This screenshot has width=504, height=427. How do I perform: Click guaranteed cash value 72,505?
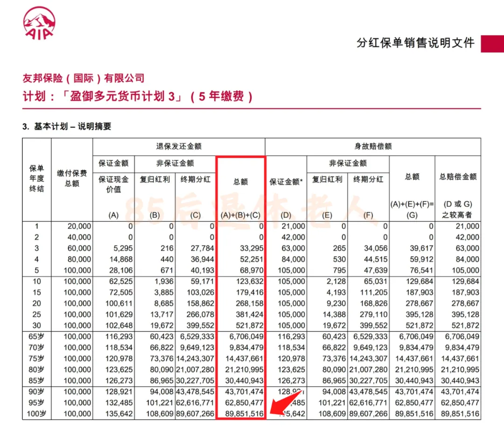coord(121,292)
